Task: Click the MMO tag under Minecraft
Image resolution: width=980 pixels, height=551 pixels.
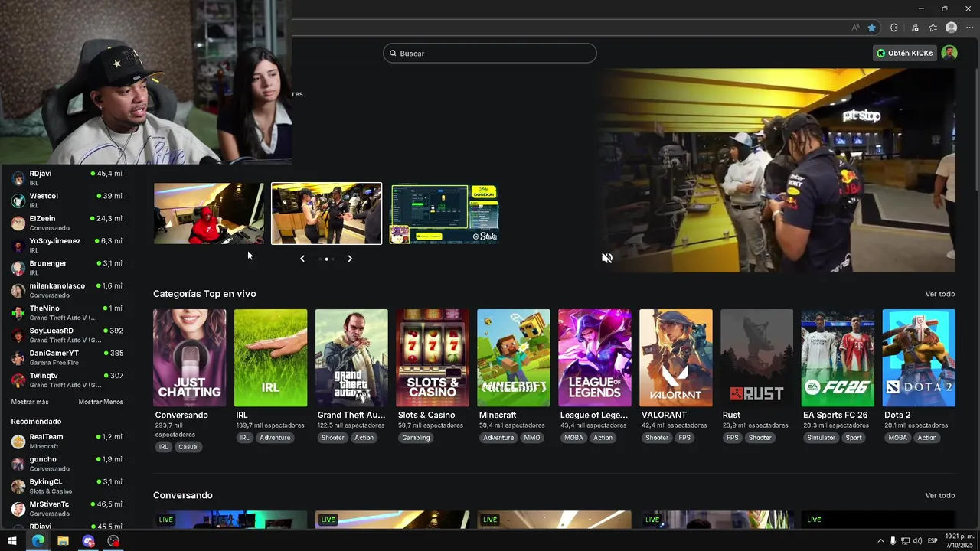Action: [532, 438]
